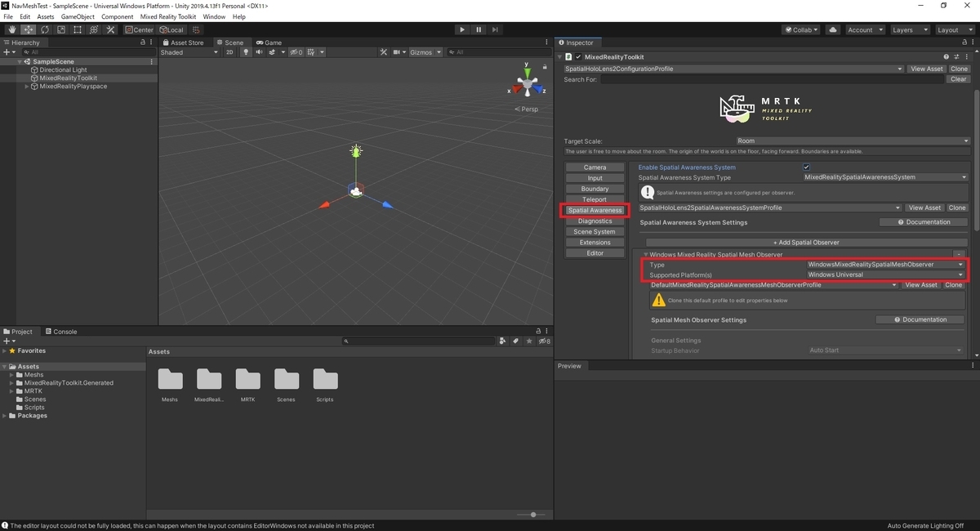Select the Diagnostics settings button
The width and height of the screenshot is (980, 531).
click(595, 221)
